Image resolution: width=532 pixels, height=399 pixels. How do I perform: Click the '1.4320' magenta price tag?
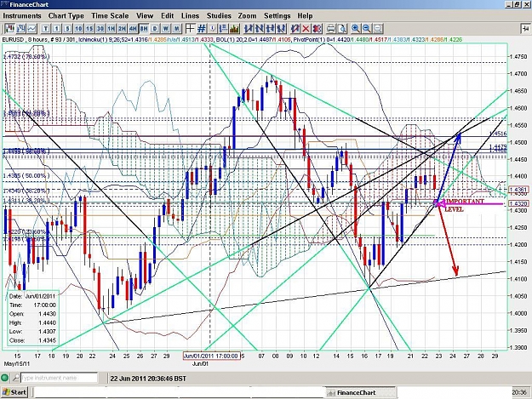click(518, 203)
